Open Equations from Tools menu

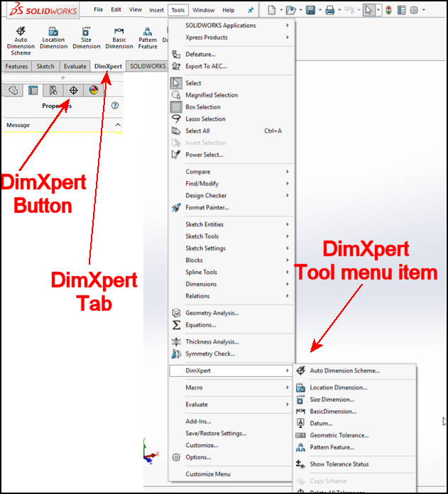[x=231, y=325]
